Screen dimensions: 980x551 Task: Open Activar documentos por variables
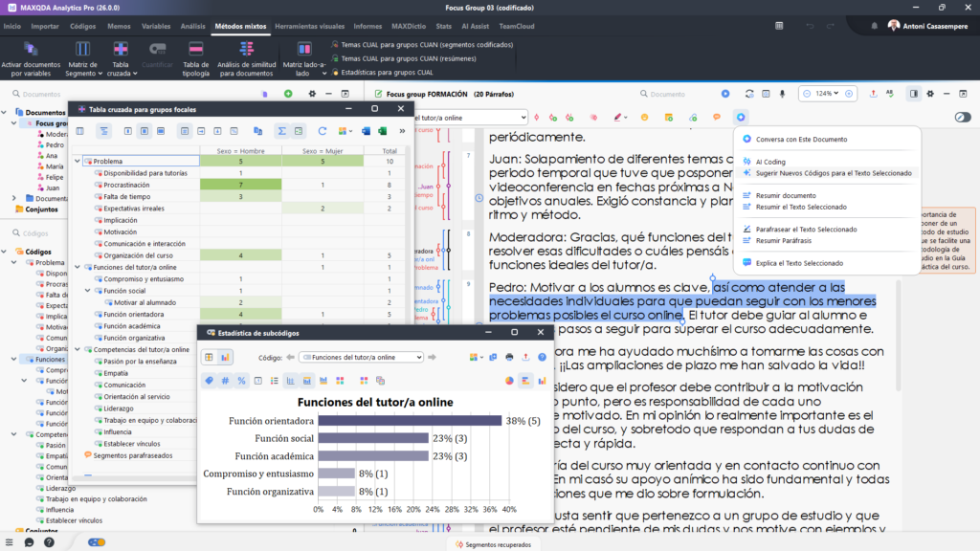(31, 58)
